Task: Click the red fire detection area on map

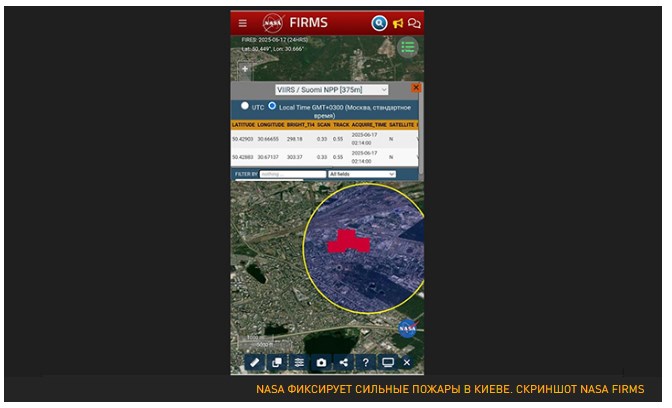Action: (348, 241)
